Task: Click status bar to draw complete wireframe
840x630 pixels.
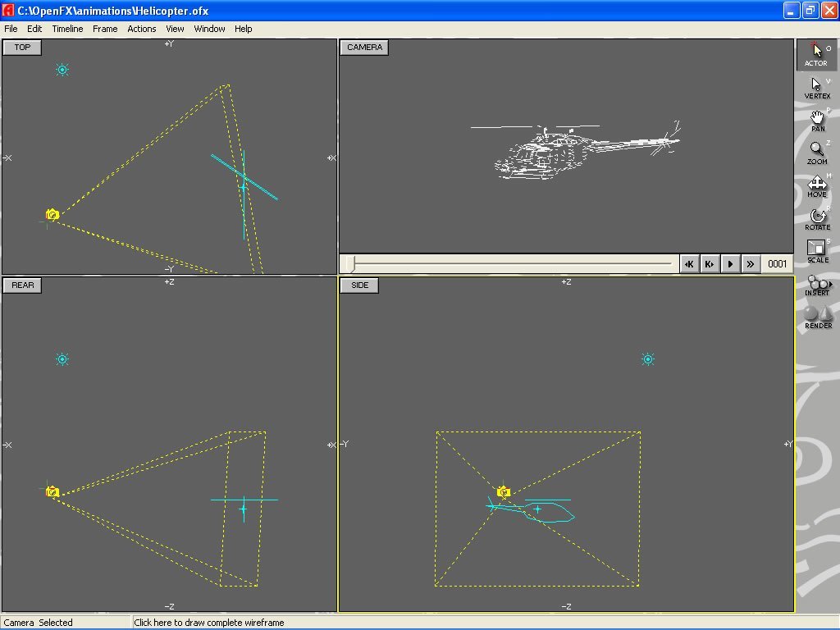Action: (209, 623)
